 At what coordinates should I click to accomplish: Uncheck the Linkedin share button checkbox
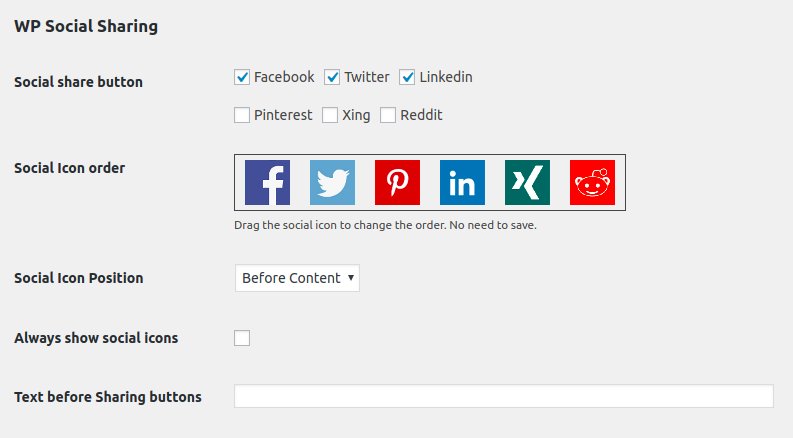[408, 77]
